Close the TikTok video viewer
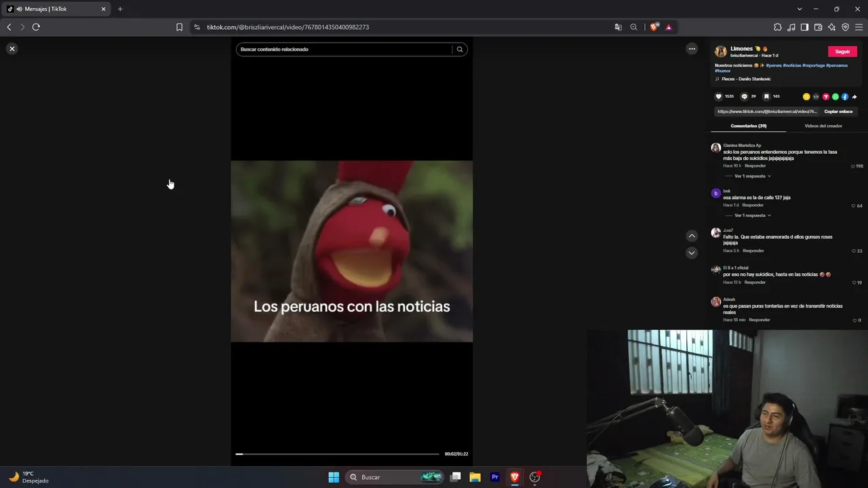 click(12, 49)
